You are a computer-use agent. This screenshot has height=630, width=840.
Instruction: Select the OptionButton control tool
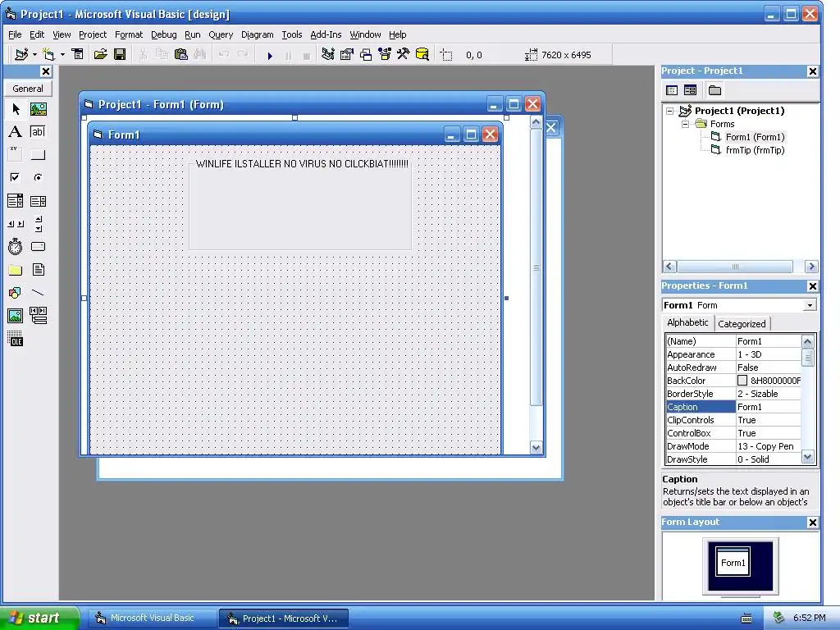click(38, 177)
